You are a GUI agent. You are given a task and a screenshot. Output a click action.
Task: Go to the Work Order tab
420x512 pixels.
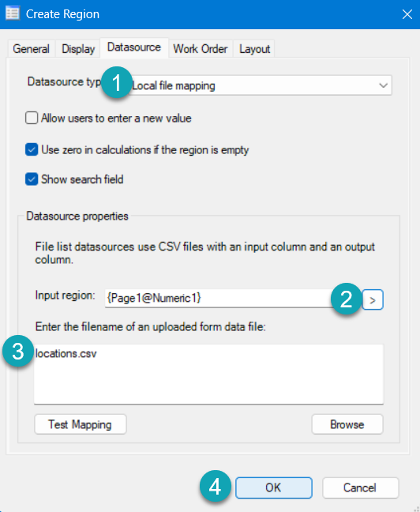point(200,49)
